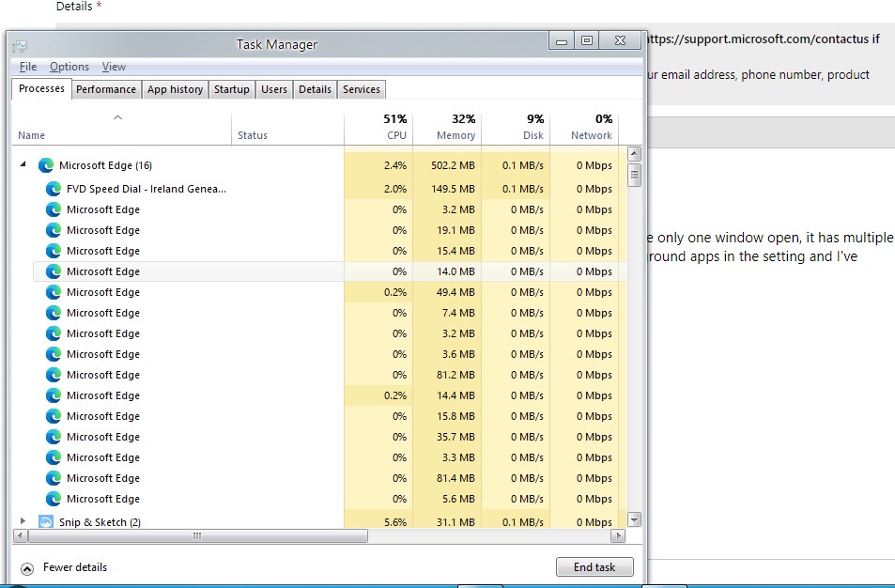The image size is (895, 588).
Task: Sort by the Memory column header
Action: point(447,129)
